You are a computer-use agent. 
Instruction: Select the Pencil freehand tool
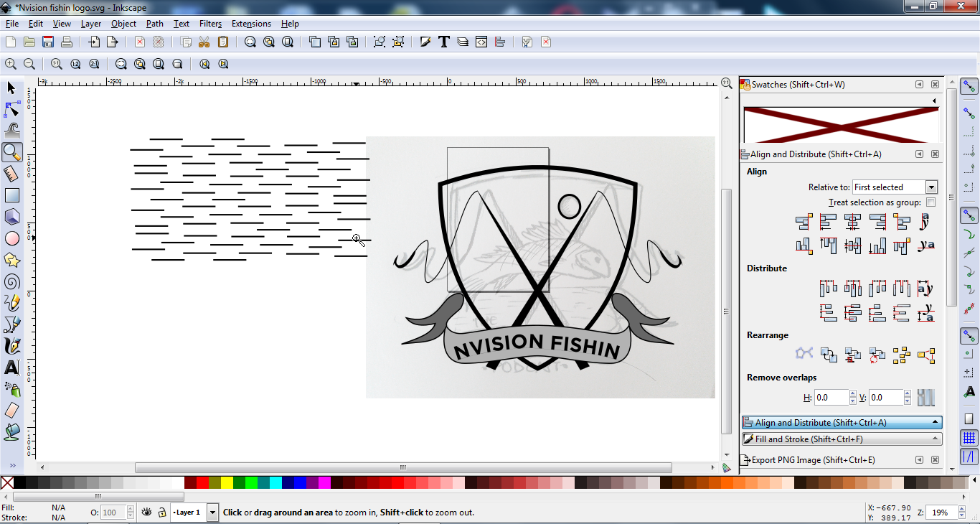[11, 303]
